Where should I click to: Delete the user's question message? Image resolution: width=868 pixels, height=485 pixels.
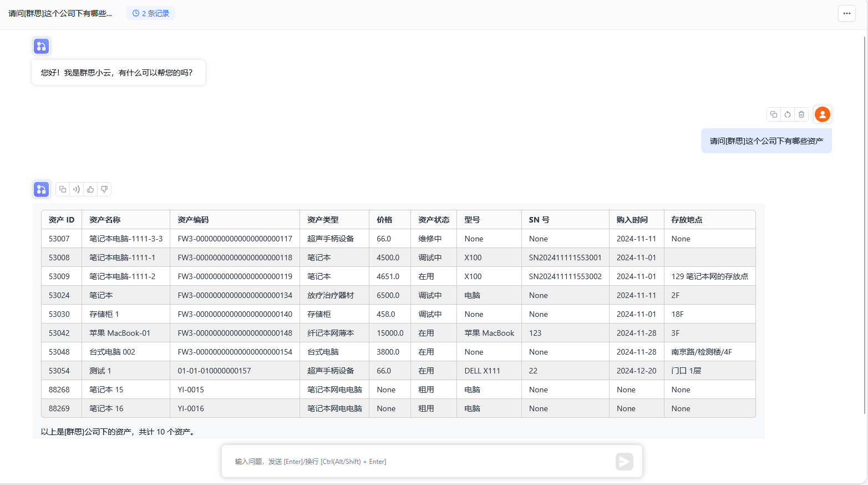[801, 114]
